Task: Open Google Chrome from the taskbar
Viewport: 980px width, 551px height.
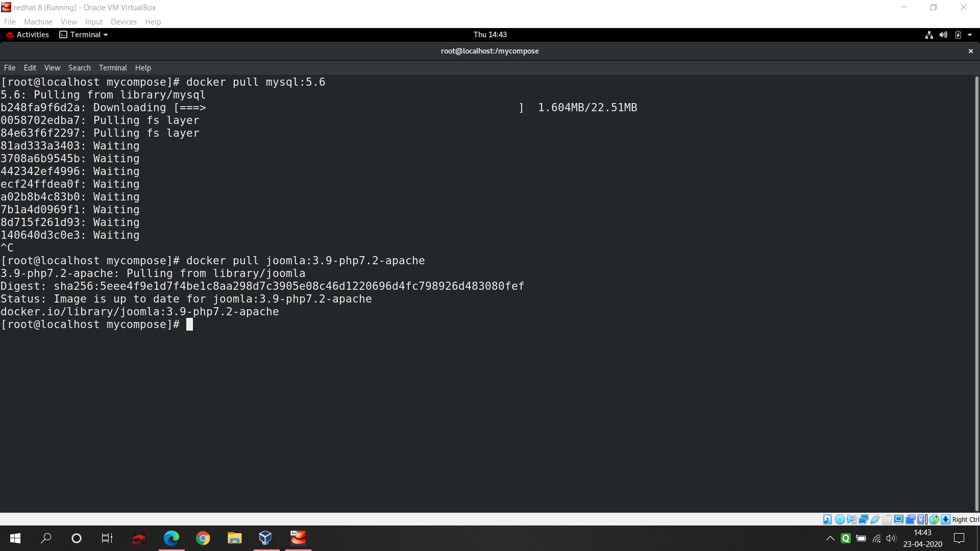Action: (x=203, y=538)
